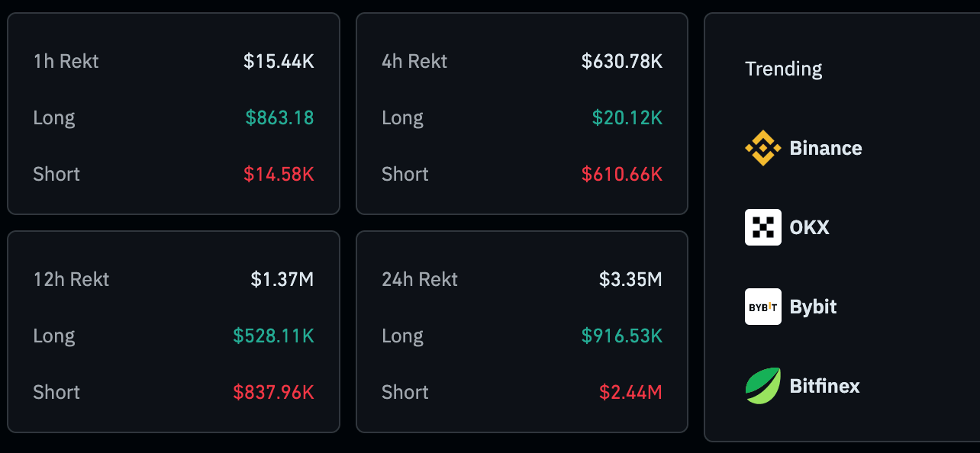Select the 12h Long value $528.11K
Image resolution: width=980 pixels, height=453 pixels.
pos(273,336)
